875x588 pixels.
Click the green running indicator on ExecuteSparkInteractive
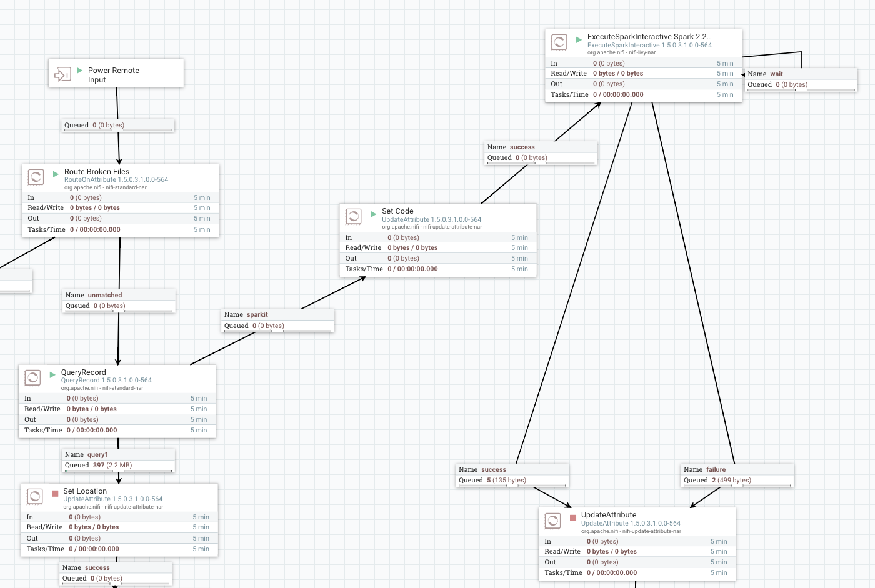(577, 39)
